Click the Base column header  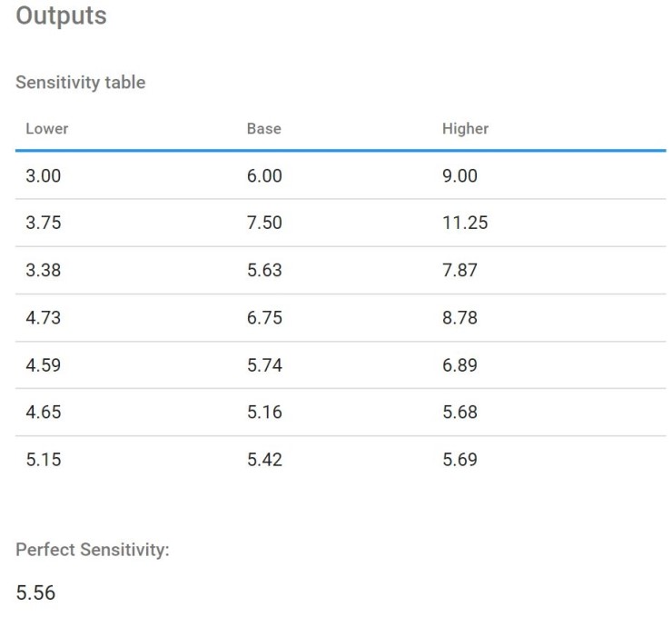[x=263, y=129]
